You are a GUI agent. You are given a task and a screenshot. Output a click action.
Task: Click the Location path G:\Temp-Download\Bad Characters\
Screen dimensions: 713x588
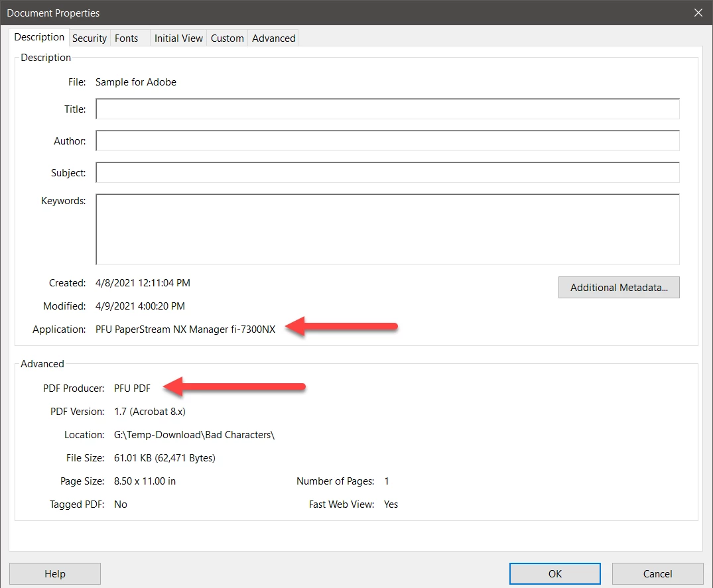(x=194, y=435)
